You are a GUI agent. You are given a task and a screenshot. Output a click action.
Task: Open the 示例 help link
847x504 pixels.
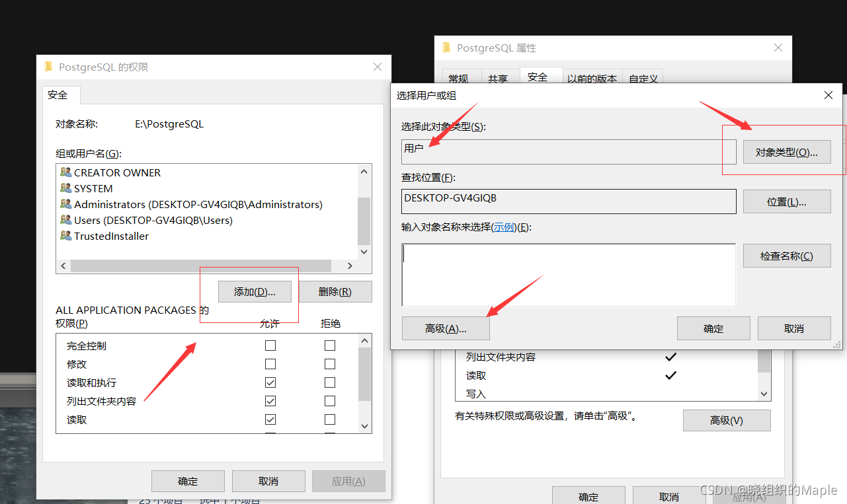pyautogui.click(x=504, y=227)
